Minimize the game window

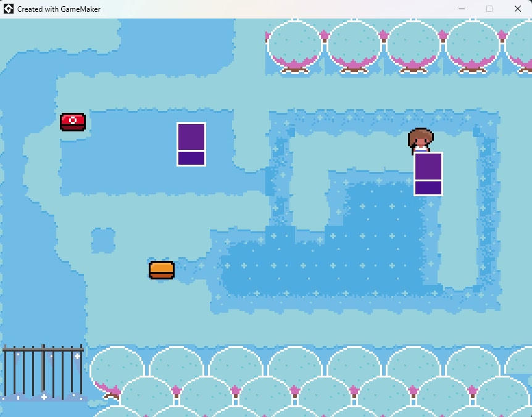tap(462, 9)
